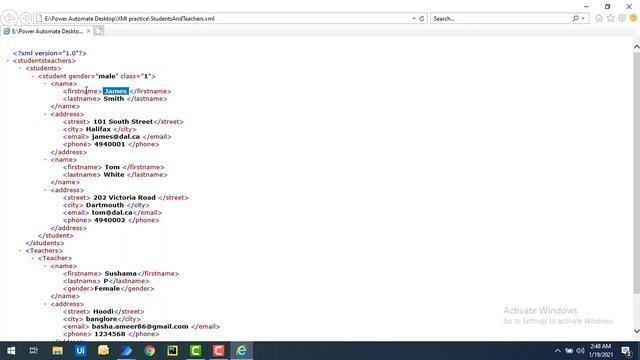640x360 pixels.
Task: Click the city value Dartmouth
Action: point(105,205)
